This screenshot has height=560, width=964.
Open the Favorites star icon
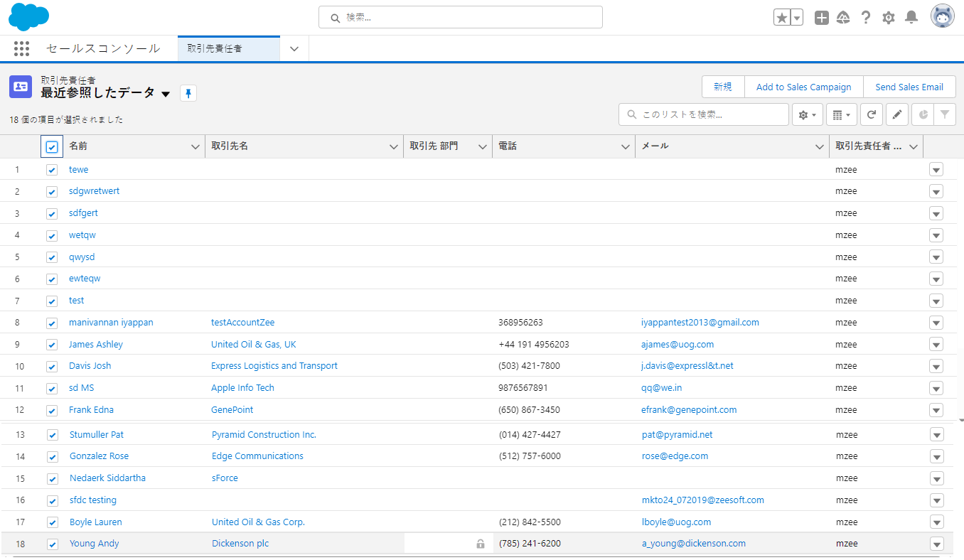click(x=781, y=18)
